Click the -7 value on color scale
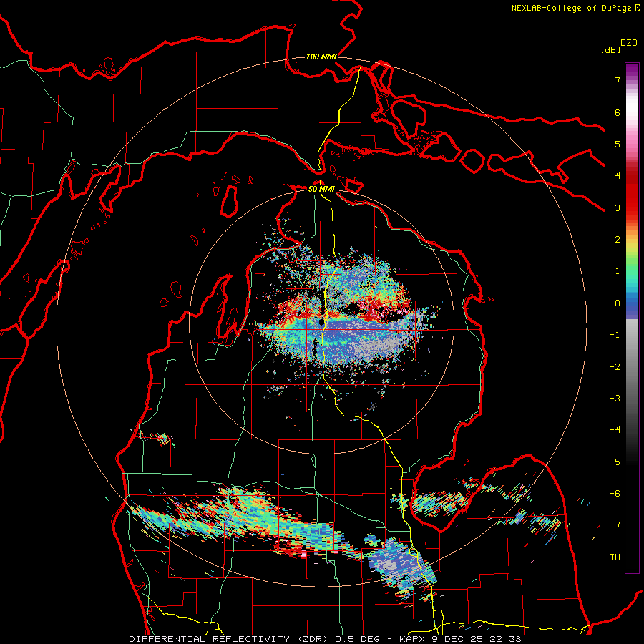The height and width of the screenshot is (644, 644). (615, 525)
